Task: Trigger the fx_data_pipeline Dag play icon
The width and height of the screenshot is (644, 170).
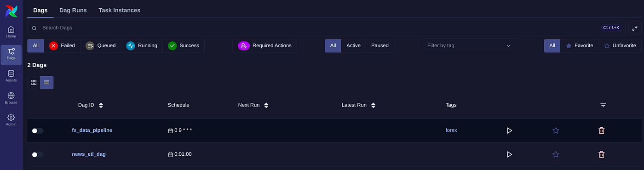Action: (x=509, y=130)
